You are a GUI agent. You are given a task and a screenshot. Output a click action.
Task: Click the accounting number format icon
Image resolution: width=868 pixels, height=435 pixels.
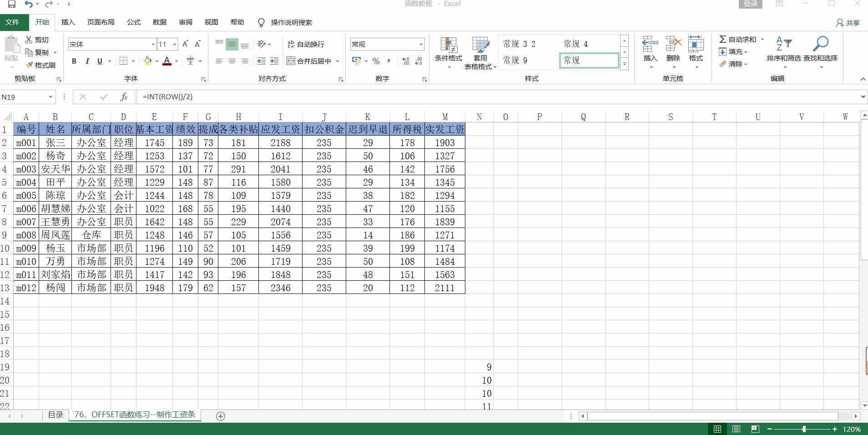point(356,61)
